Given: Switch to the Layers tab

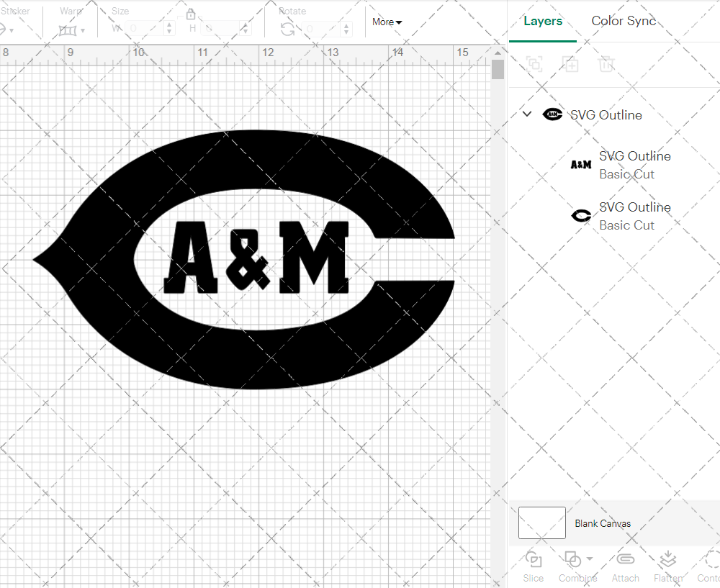Looking at the screenshot, I should coord(543,21).
